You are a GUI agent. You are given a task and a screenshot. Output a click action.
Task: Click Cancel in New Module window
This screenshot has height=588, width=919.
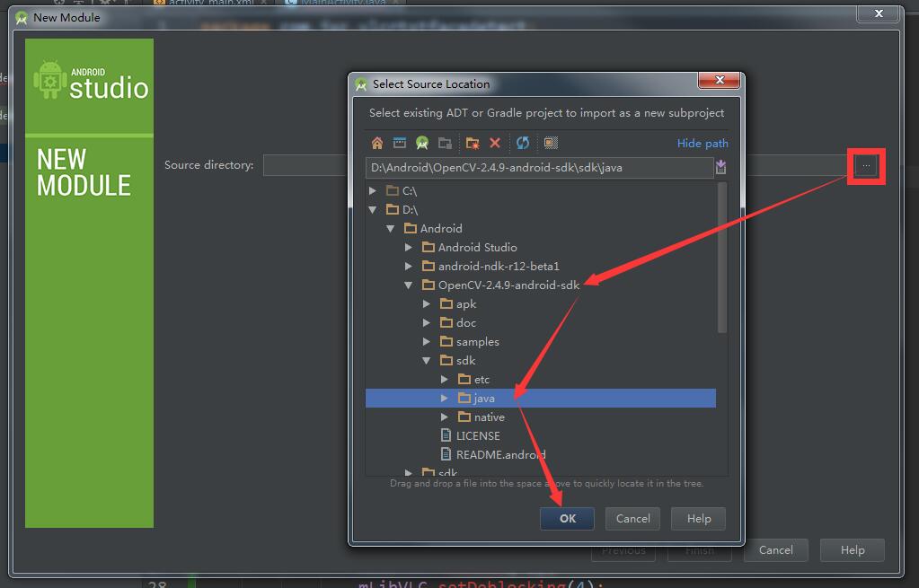pyautogui.click(x=775, y=550)
